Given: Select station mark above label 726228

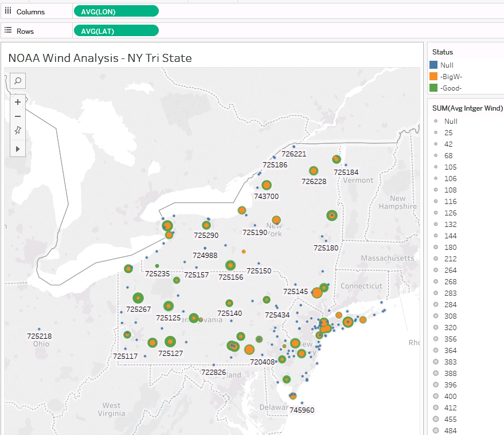Looking at the screenshot, I should click(x=313, y=171).
